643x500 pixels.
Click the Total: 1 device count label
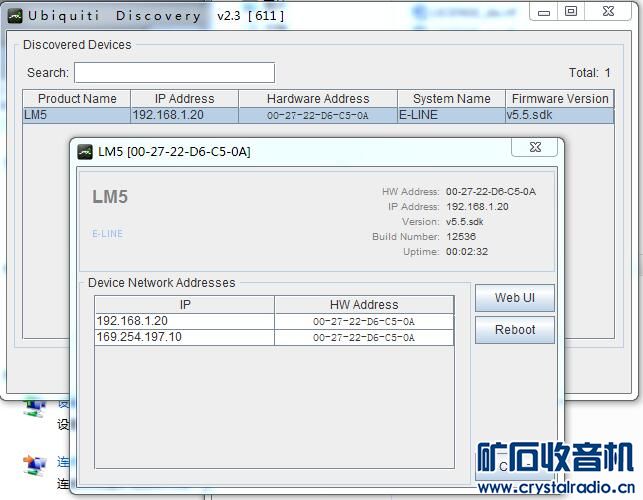[x=590, y=73]
